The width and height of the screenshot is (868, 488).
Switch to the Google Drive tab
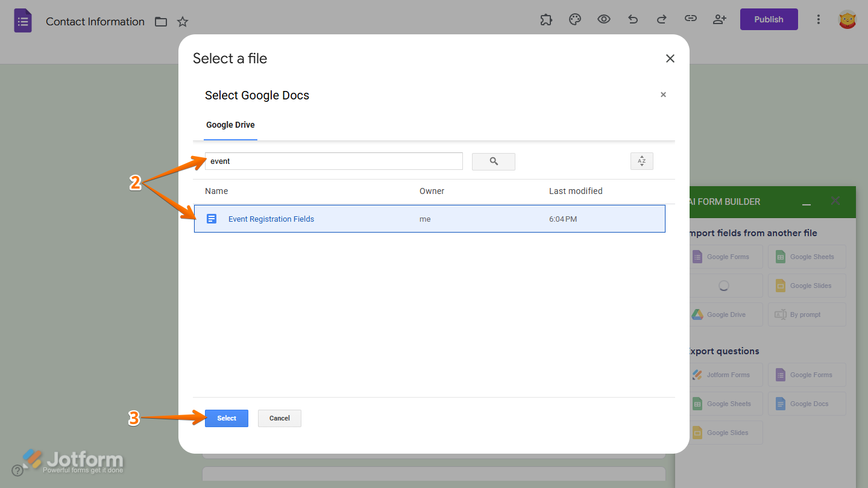coord(230,125)
